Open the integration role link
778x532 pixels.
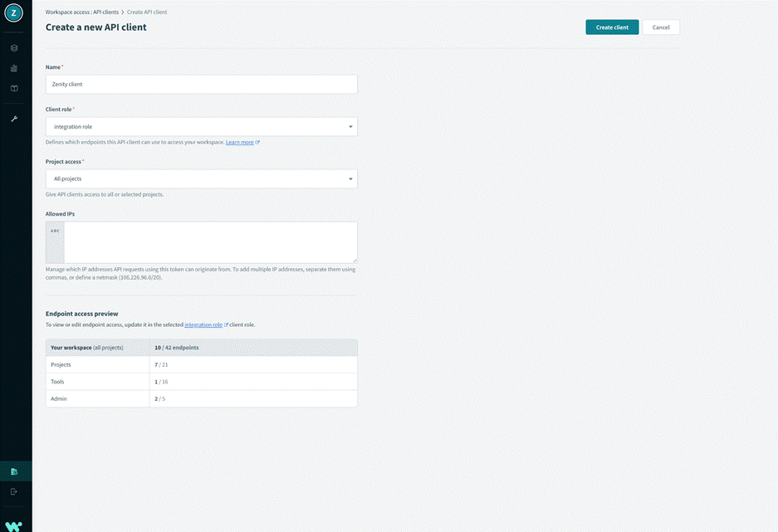click(x=203, y=325)
